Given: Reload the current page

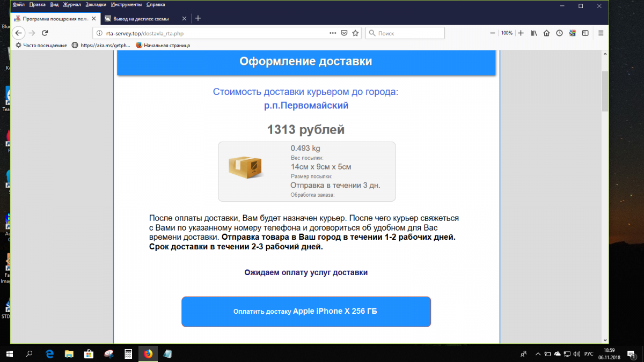Looking at the screenshot, I should pyautogui.click(x=45, y=33).
